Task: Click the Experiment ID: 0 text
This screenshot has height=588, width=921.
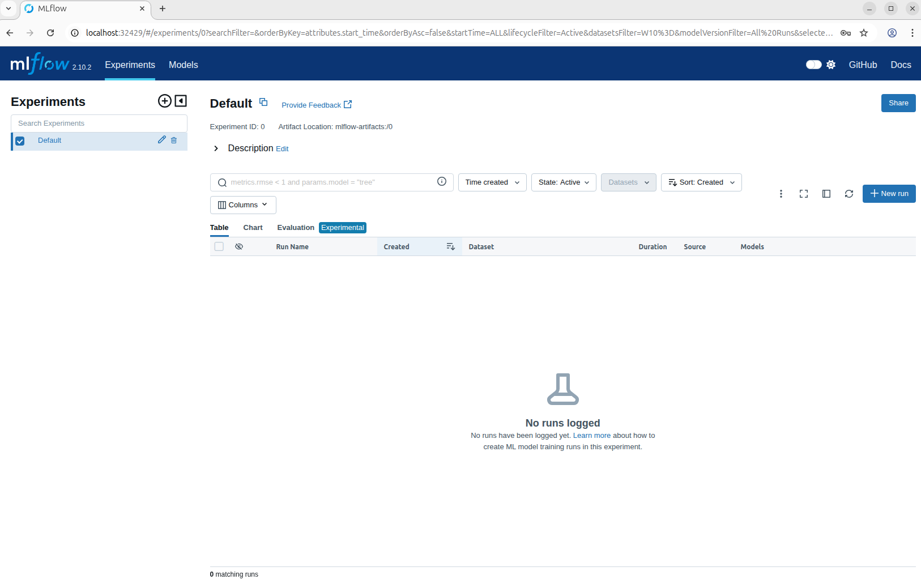Action: [237, 127]
